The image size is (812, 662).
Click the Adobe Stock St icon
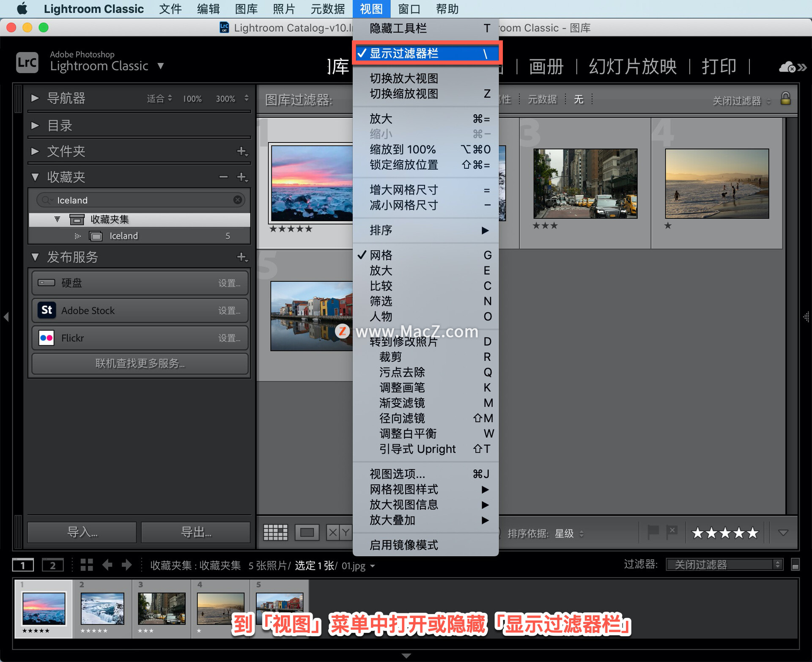coord(47,310)
